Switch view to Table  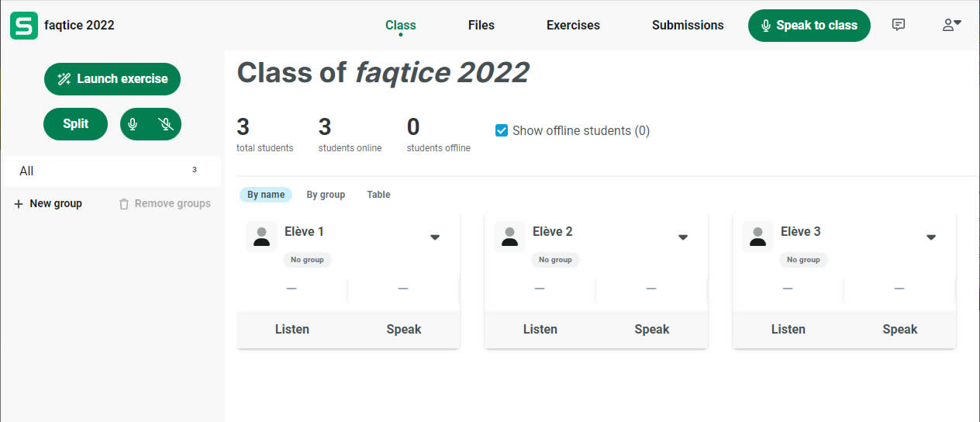[378, 195]
